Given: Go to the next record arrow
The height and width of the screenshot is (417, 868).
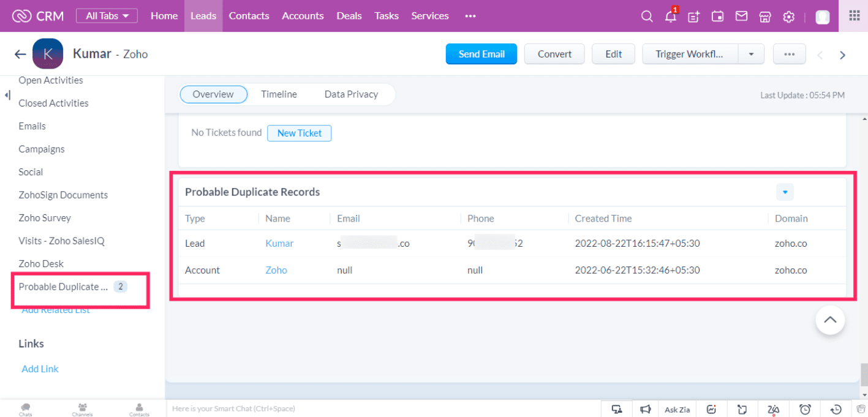Looking at the screenshot, I should click(843, 55).
